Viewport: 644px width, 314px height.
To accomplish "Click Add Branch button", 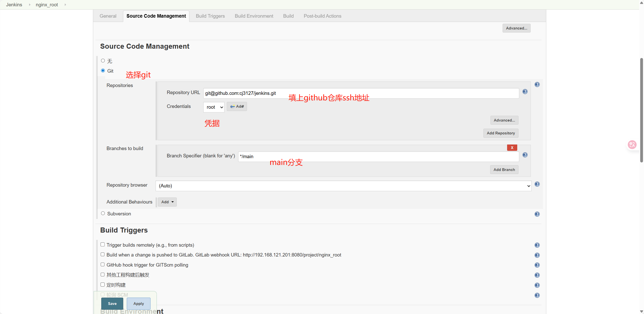I will tap(504, 170).
